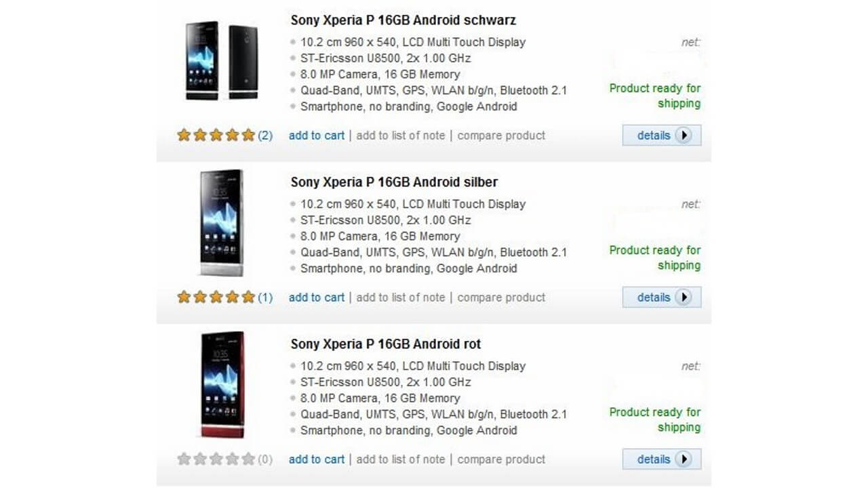Add the rot model to list of note
The image size is (868, 488).
400,459
